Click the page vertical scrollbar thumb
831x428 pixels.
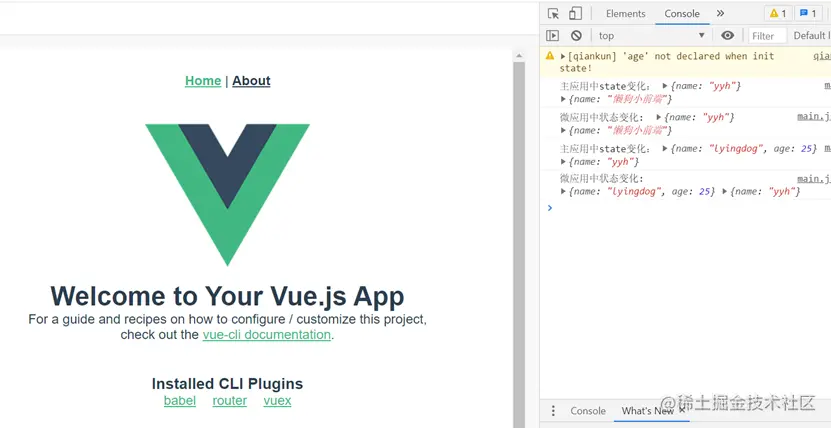pyautogui.click(x=519, y=245)
